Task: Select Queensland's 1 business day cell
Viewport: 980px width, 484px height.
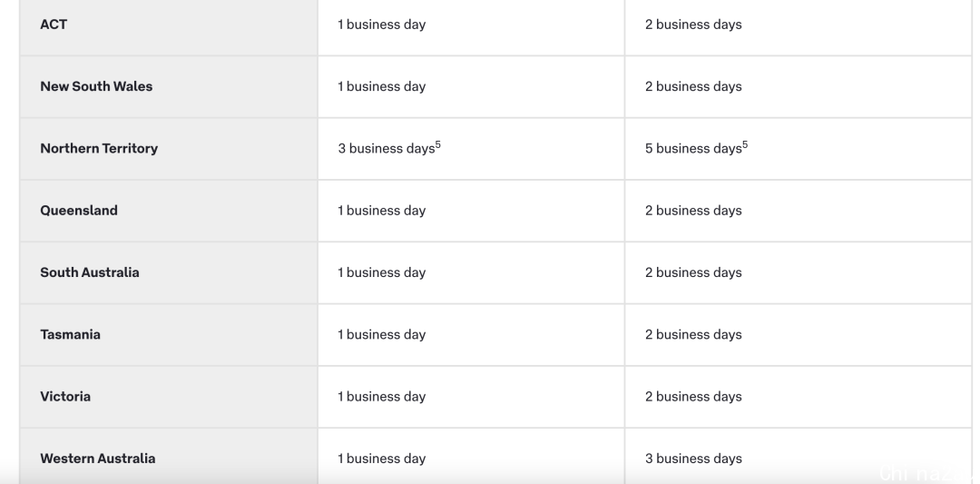Action: [471, 211]
